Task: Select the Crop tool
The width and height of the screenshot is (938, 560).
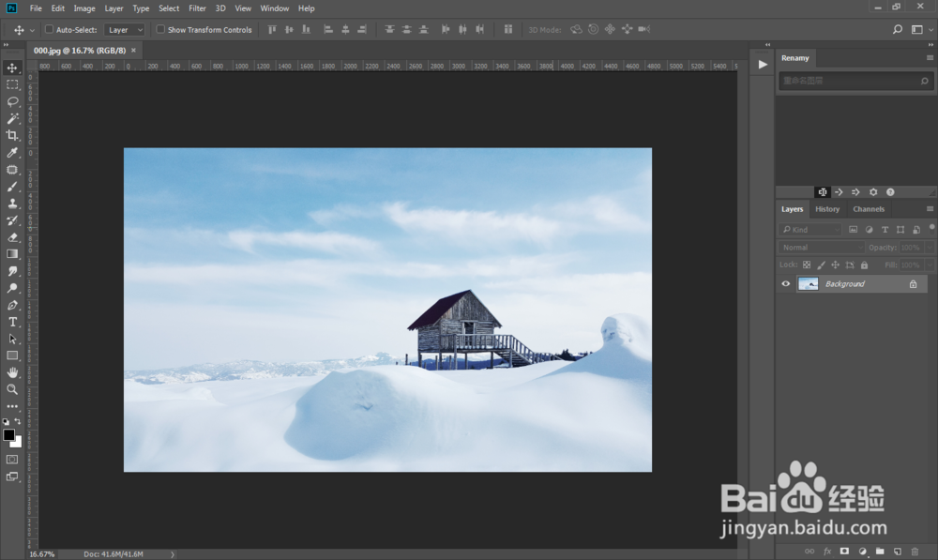Action: click(13, 135)
